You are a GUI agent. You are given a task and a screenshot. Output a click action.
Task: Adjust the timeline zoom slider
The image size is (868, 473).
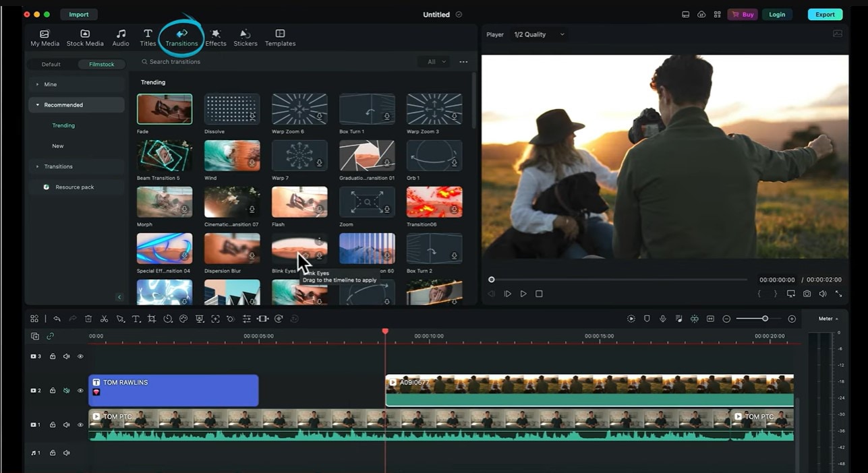pyautogui.click(x=759, y=319)
